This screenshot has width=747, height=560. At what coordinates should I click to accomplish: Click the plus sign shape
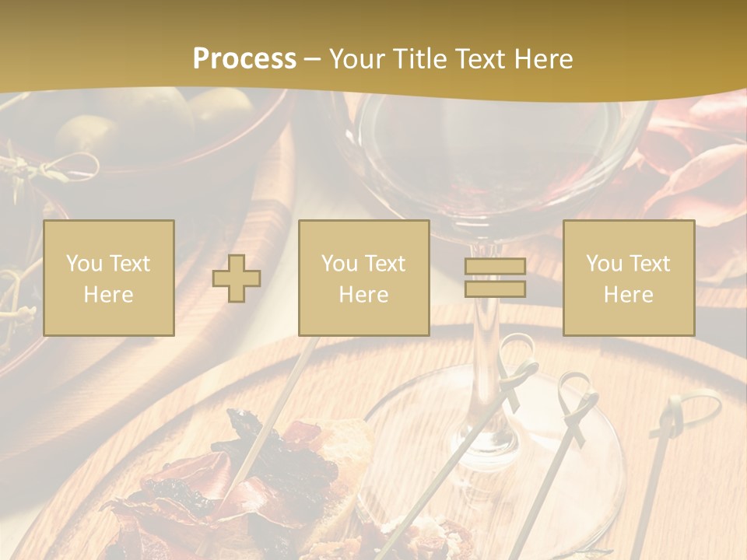(x=237, y=278)
